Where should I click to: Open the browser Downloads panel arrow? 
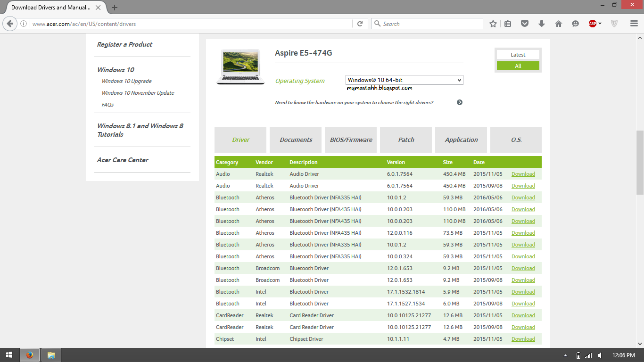pos(542,24)
